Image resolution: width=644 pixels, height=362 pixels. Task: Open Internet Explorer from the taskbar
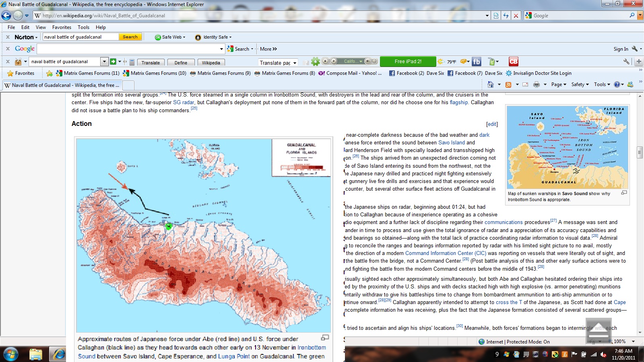tap(59, 354)
